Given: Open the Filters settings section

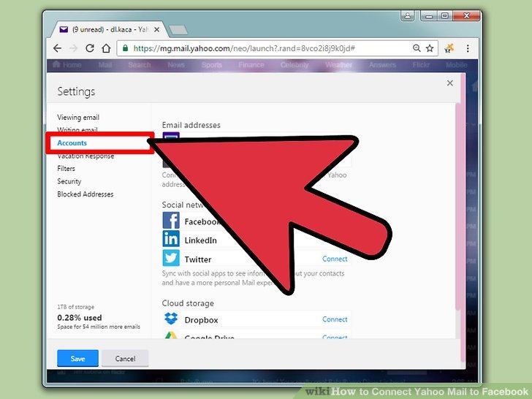Looking at the screenshot, I should click(x=66, y=169).
